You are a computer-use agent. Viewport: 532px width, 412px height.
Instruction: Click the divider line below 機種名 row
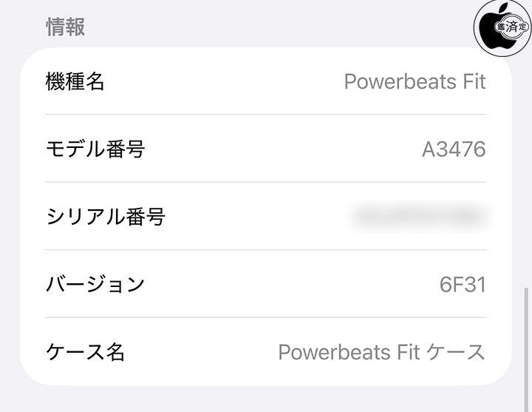click(x=266, y=115)
